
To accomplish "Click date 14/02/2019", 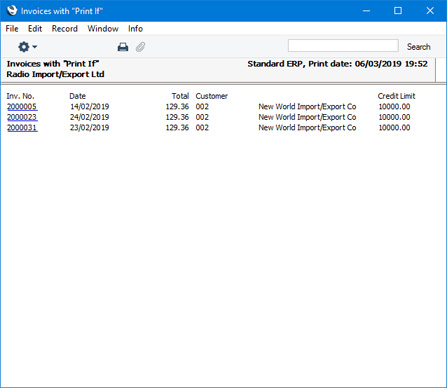I will coord(89,107).
